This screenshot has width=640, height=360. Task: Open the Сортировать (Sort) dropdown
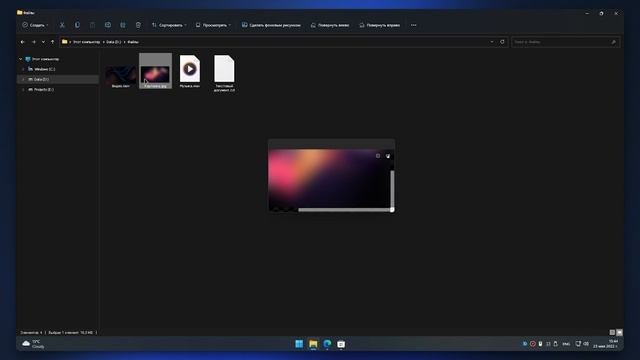pyautogui.click(x=169, y=25)
